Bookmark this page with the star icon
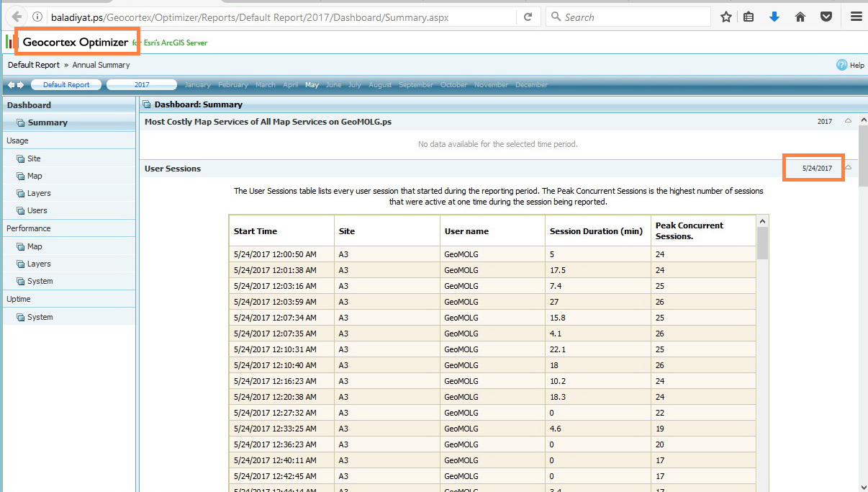The height and width of the screenshot is (492, 868). coord(726,17)
